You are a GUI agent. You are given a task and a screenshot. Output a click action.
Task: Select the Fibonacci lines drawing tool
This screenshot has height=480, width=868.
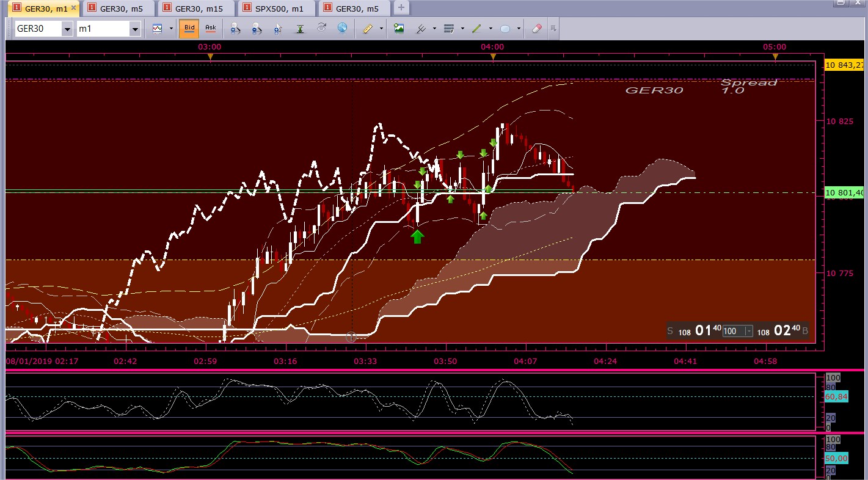(421, 28)
